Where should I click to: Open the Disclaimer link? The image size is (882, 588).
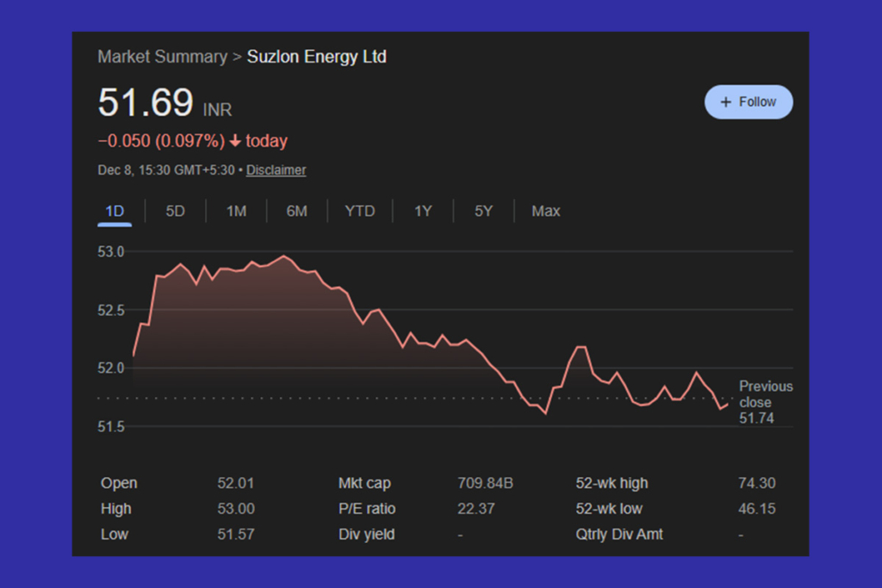276,170
